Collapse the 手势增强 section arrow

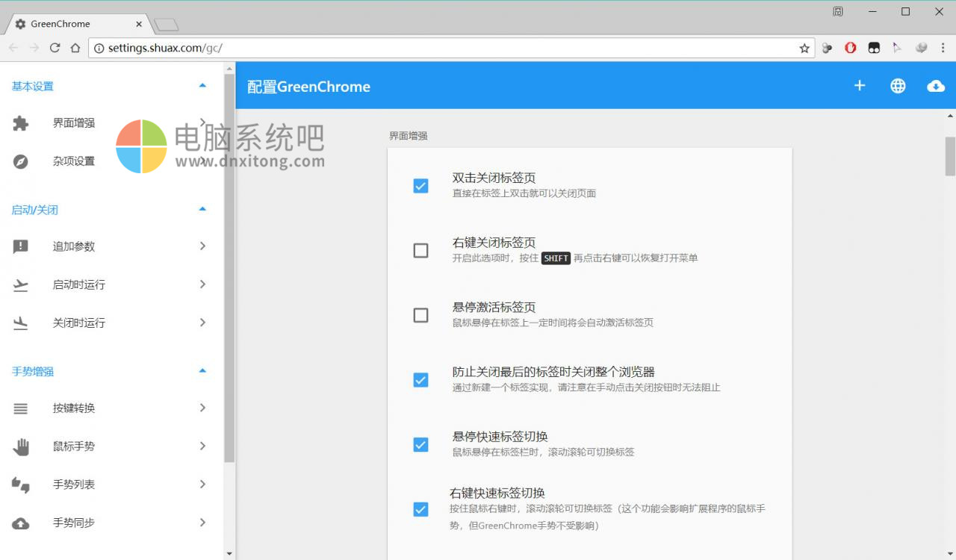202,370
